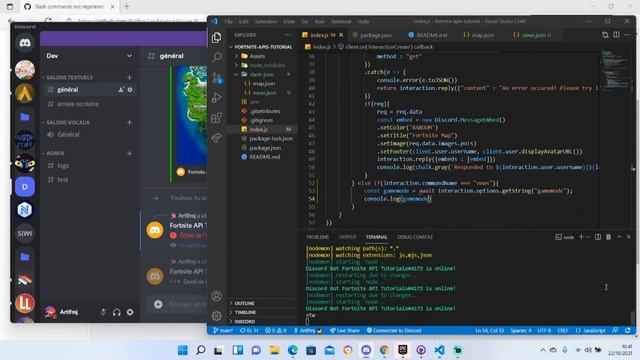Switch to the Output panel tab
Viewport: 640px width, 360px height.
pyautogui.click(x=347, y=237)
